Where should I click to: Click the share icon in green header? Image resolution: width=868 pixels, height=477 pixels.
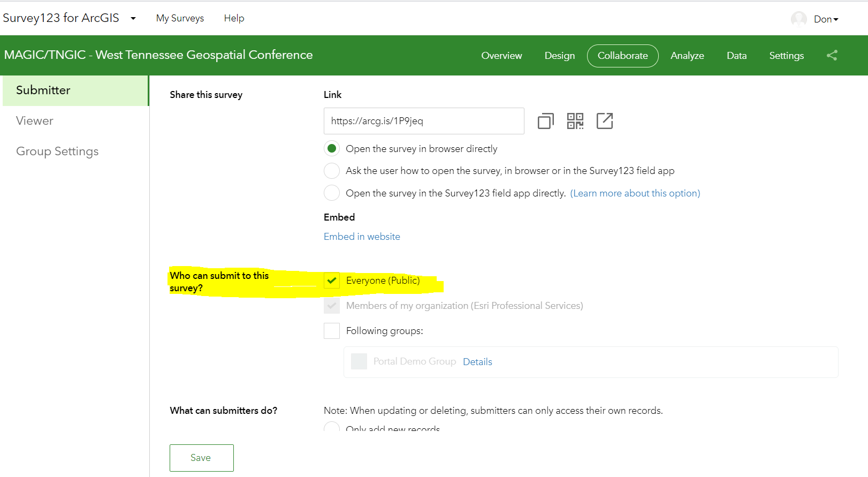[832, 55]
